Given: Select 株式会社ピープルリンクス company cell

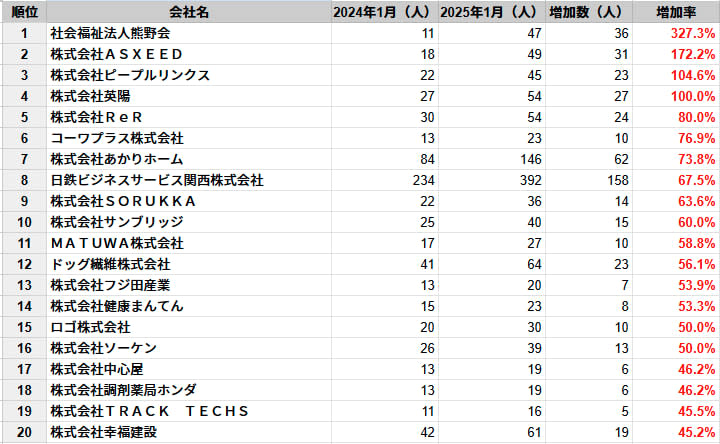Looking at the screenshot, I should 130,75.
